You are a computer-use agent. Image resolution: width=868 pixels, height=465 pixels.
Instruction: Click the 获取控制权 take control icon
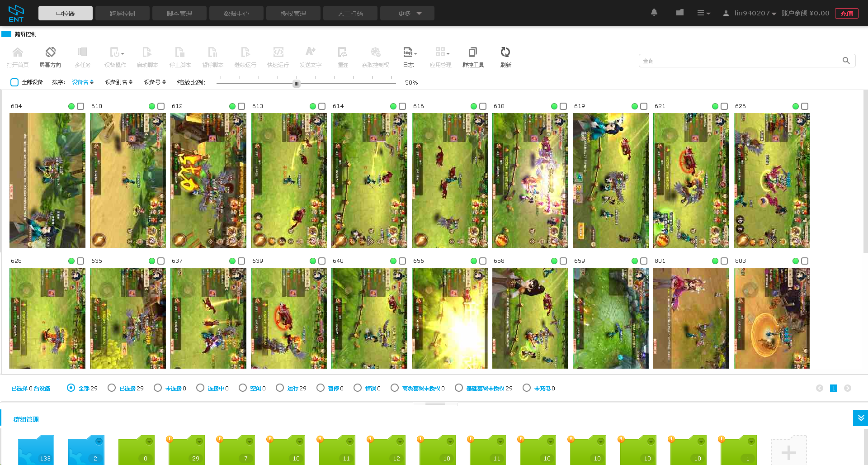click(375, 52)
